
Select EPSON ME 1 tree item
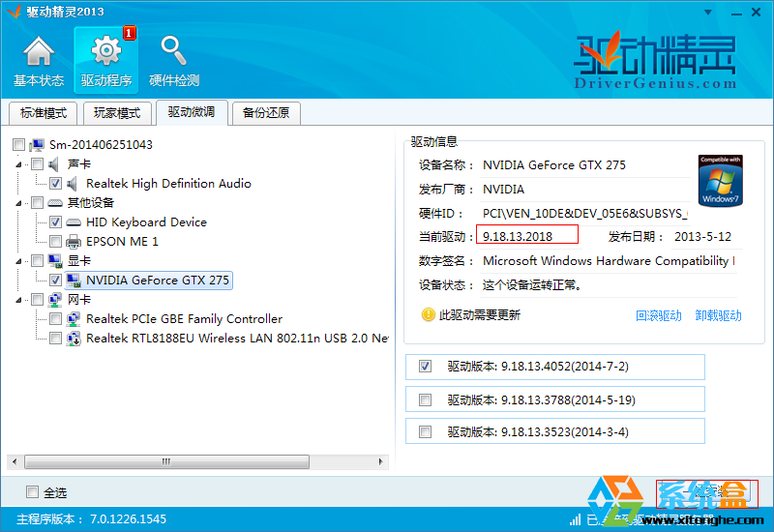click(x=122, y=241)
